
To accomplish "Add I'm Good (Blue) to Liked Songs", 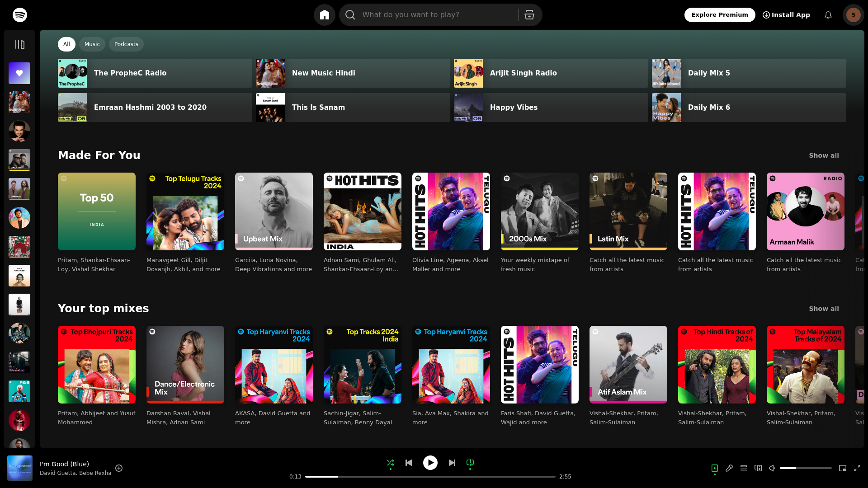I will 119,468.
